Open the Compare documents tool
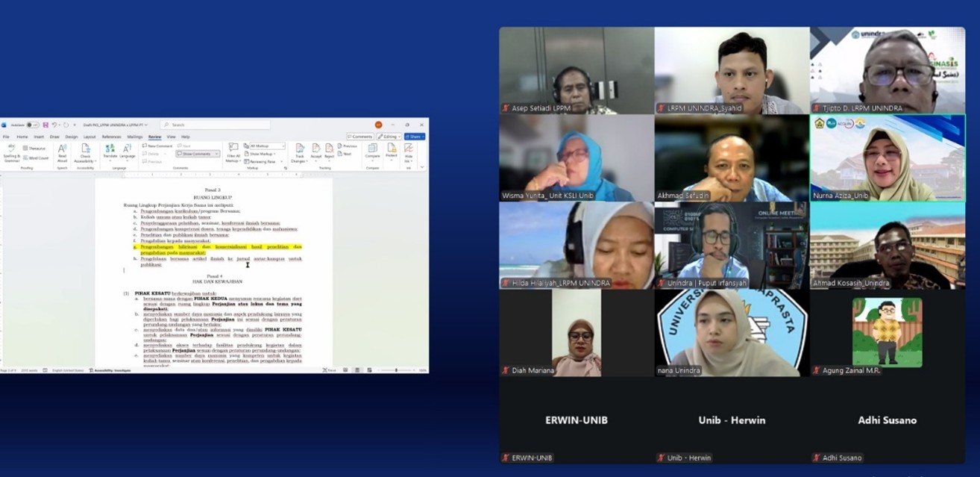 (x=372, y=152)
